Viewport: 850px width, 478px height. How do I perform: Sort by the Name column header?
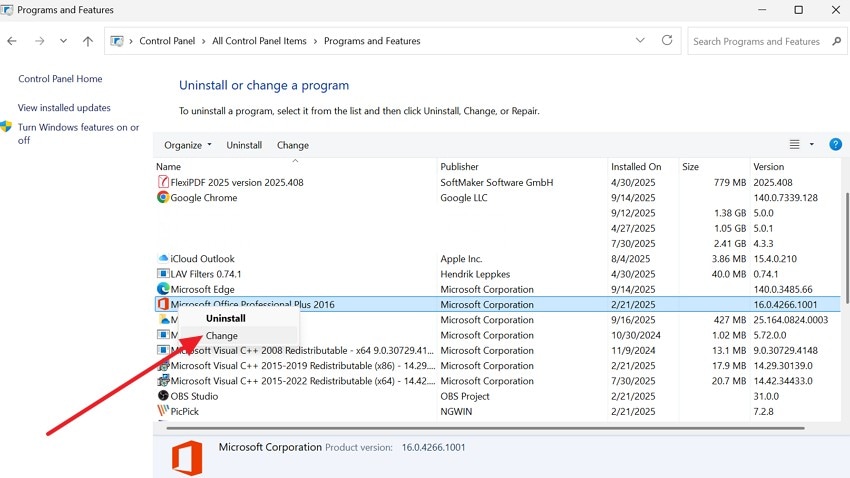pos(169,167)
